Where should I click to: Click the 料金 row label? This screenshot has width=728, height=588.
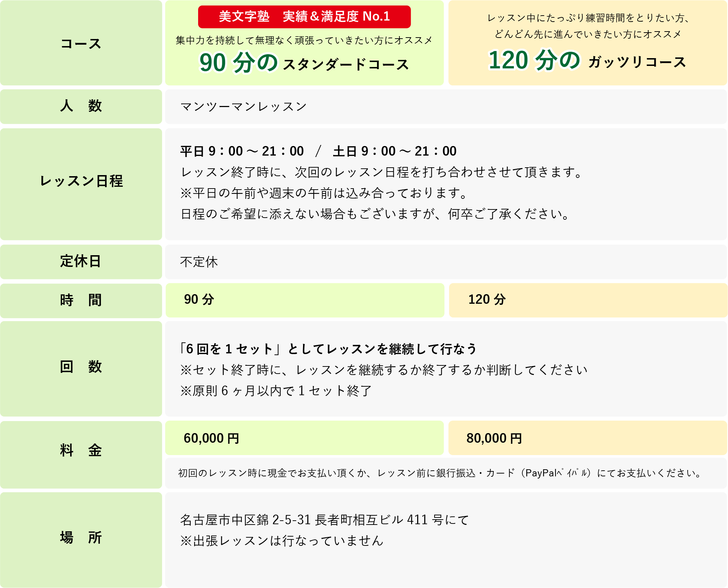click(x=81, y=450)
